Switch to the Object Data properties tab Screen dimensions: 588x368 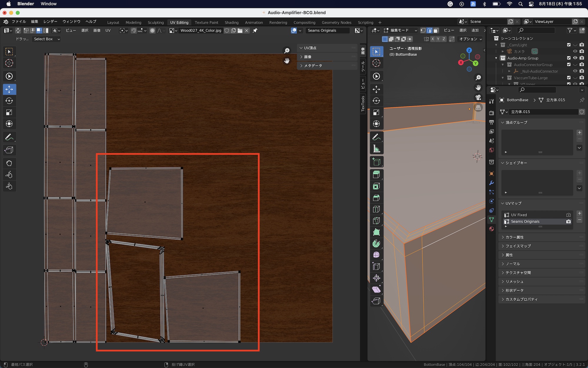click(492, 219)
